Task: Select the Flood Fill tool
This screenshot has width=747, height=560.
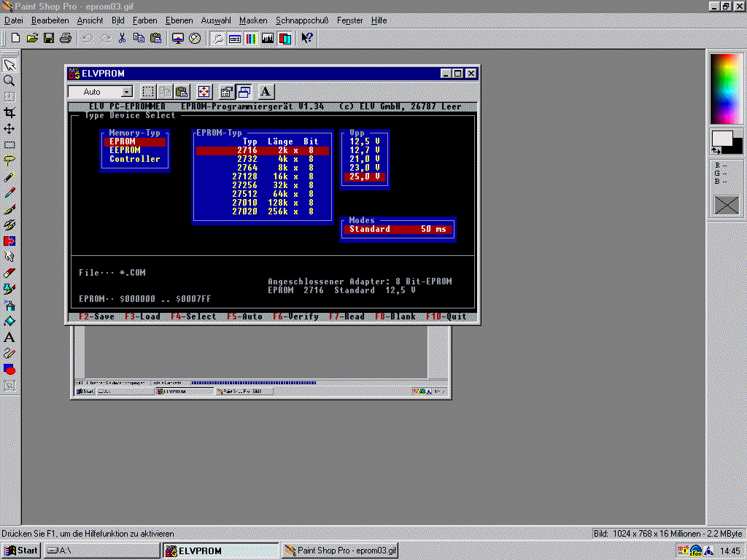Action: coord(9,321)
